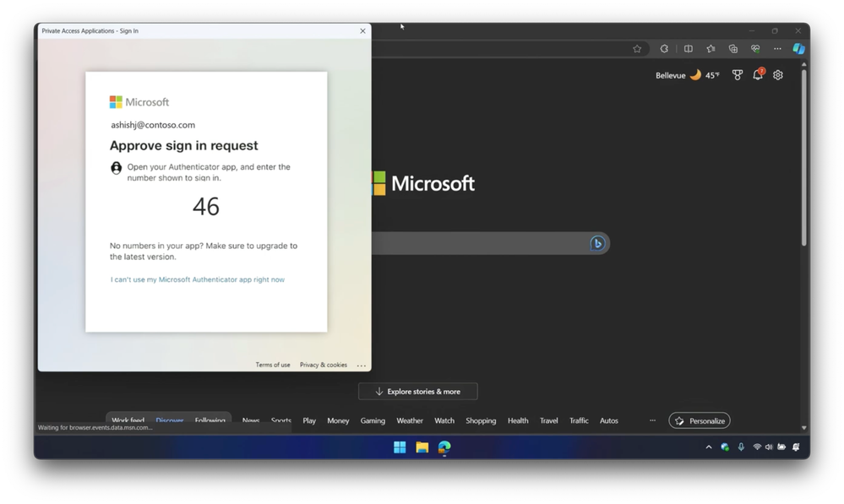Open File Explorer from taskbar
This screenshot has width=844, height=504.
pos(422,447)
